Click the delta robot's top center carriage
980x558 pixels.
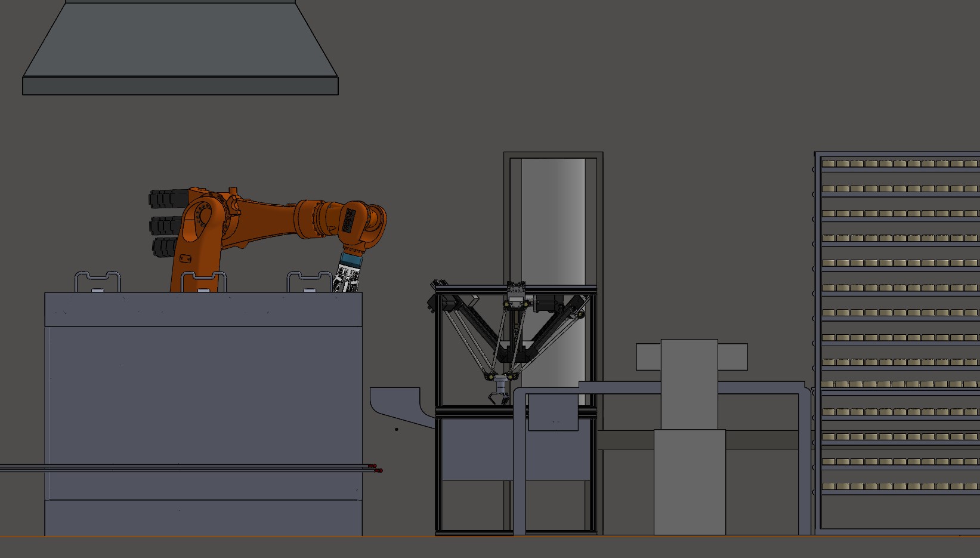[x=517, y=296]
